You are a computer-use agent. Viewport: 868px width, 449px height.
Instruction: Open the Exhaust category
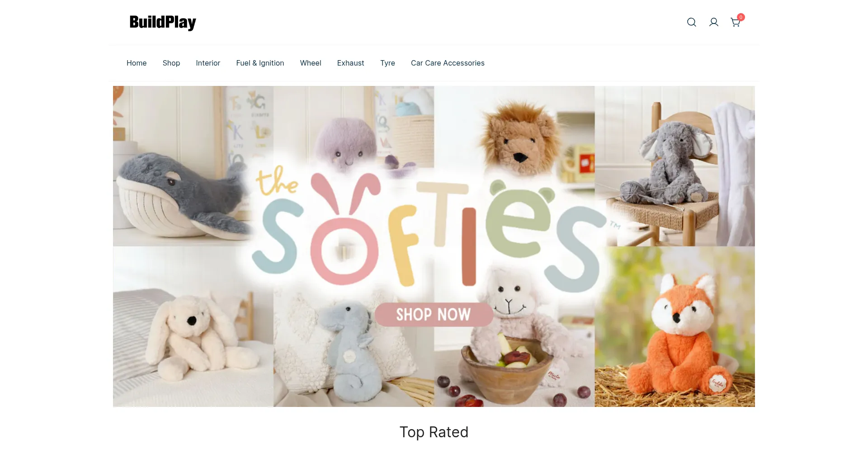[350, 63]
